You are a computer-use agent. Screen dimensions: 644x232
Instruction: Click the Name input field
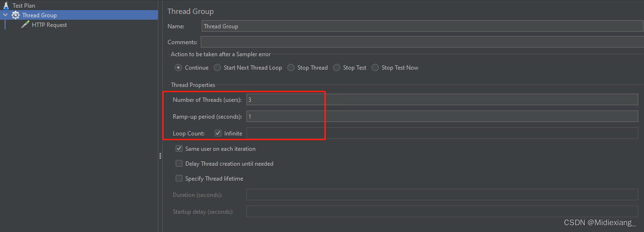point(423,26)
